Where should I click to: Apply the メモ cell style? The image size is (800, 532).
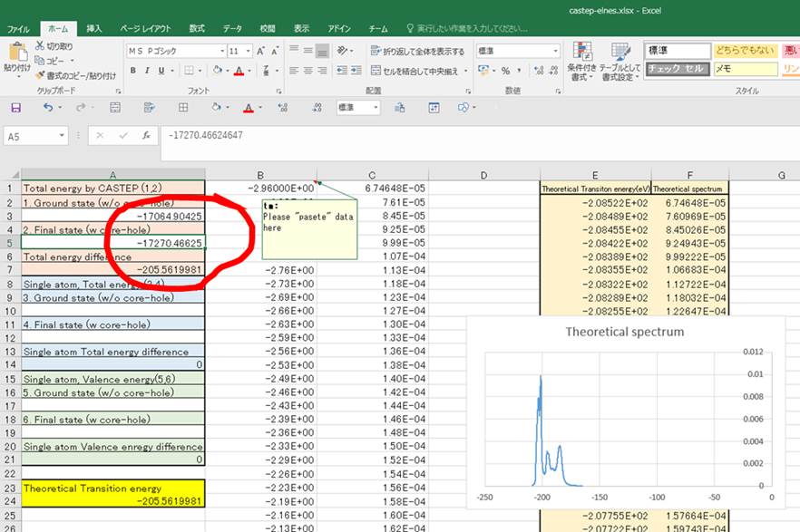point(746,69)
